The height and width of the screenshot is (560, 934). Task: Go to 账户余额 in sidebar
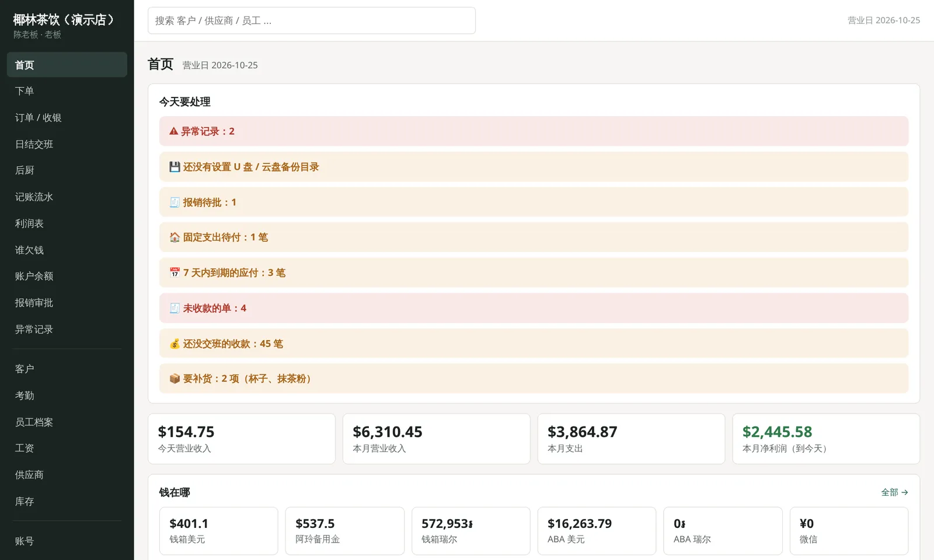67,276
